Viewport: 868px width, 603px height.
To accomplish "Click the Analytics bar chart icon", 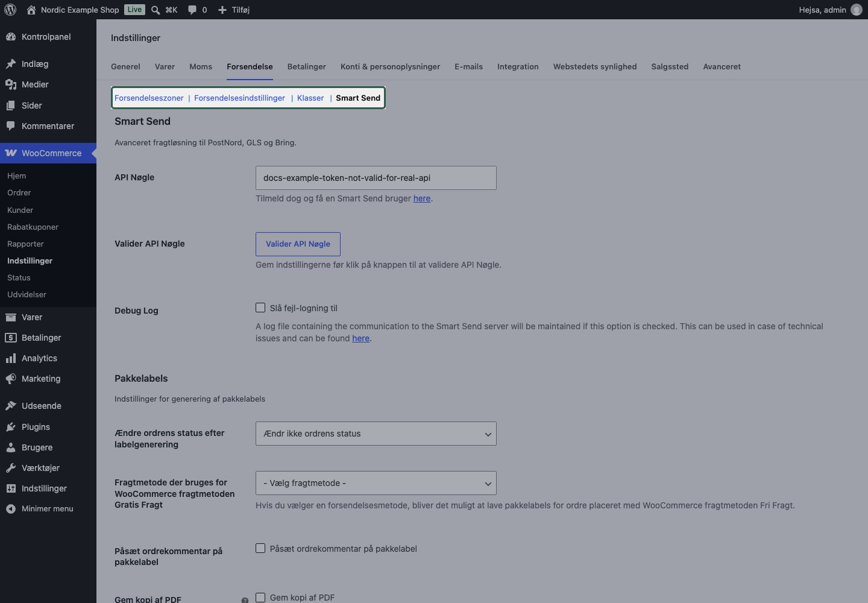I will click(x=11, y=358).
